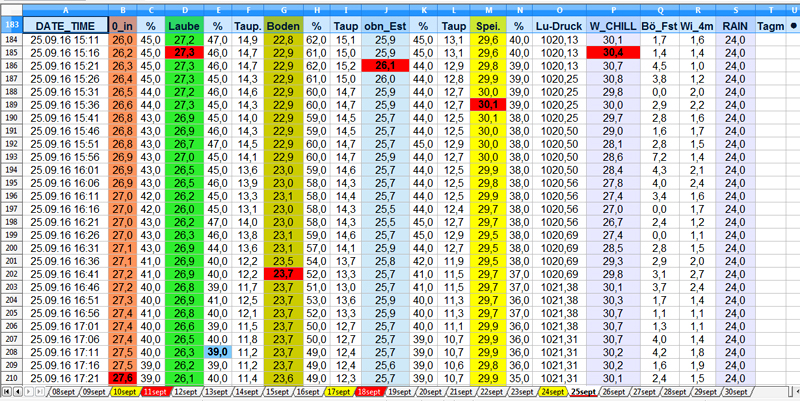Viewport: 800px width, 401px height.
Task: Select the active 25sept sheet tab
Action: click(x=584, y=391)
